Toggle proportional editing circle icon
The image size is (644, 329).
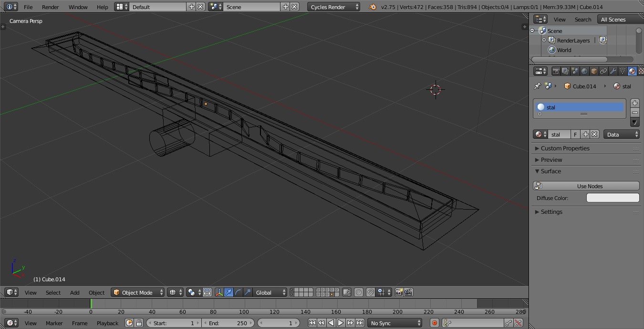(359, 293)
